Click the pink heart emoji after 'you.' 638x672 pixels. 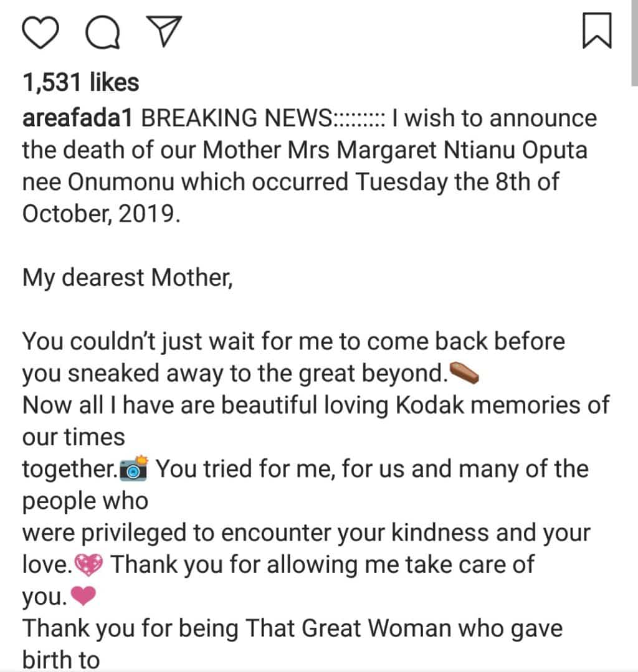[x=83, y=598]
